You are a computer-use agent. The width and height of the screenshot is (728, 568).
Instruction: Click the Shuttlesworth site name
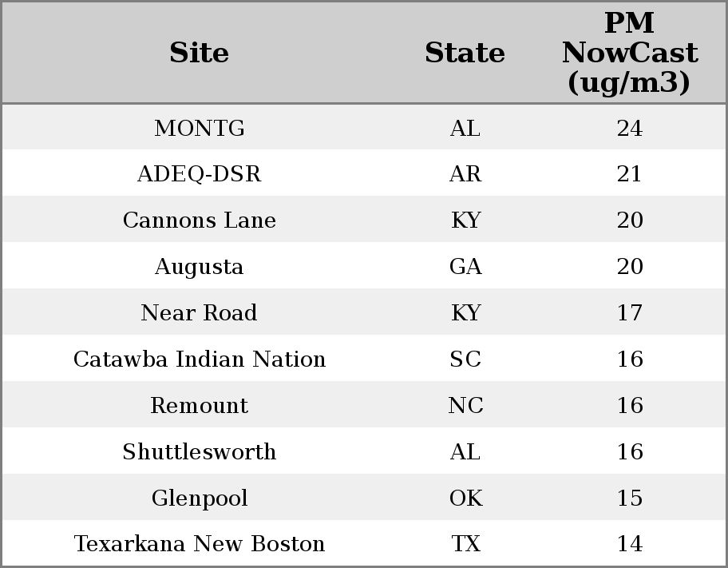(x=200, y=452)
